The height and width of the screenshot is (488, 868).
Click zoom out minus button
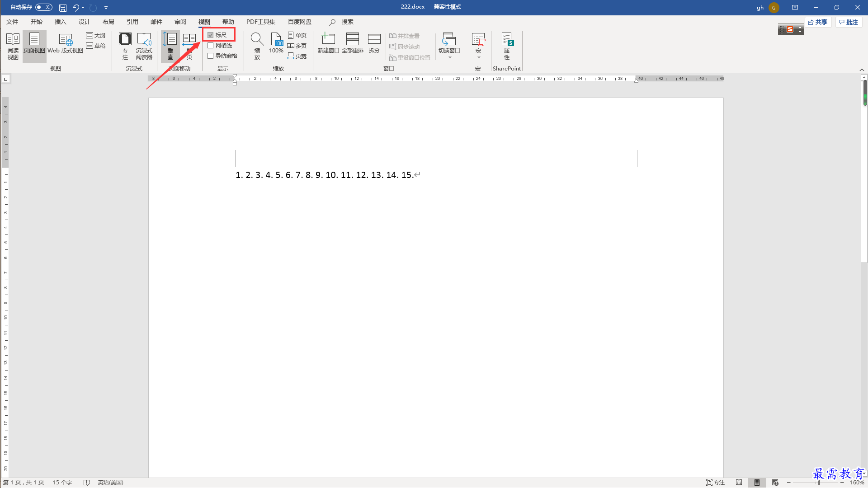(789, 483)
